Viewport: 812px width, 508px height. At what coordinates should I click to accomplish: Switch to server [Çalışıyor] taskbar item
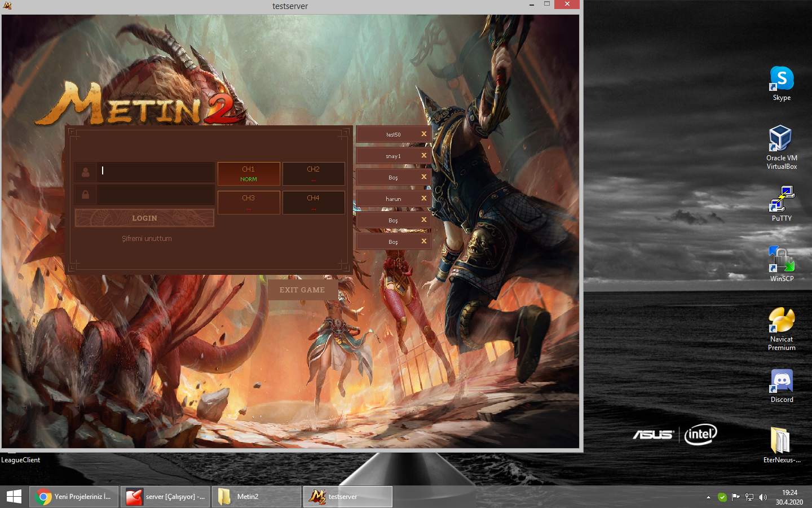click(x=165, y=497)
